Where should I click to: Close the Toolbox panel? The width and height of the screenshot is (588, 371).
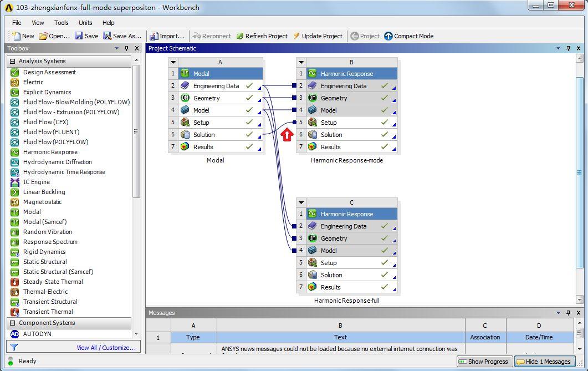(137, 48)
